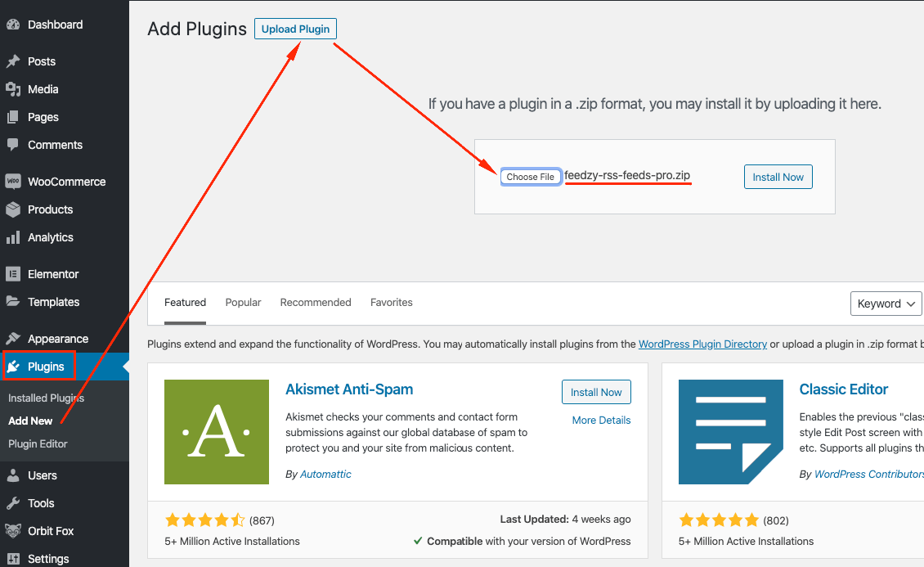This screenshot has height=567, width=924.
Task: Click the Elementor logo icon
Action: tap(13, 274)
